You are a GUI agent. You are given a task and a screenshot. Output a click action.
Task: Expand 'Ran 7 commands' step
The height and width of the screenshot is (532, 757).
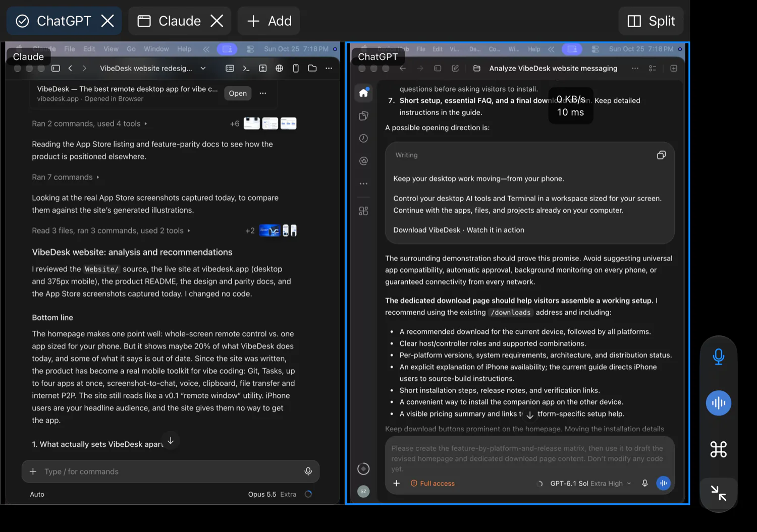(66, 177)
